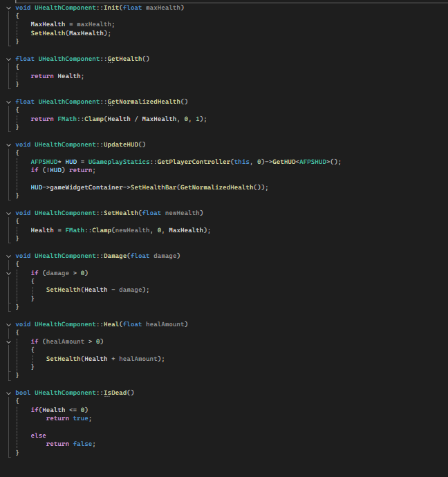The width and height of the screenshot is (448, 477).
Task: Collapse the IsDead function body
Action: click(8, 393)
